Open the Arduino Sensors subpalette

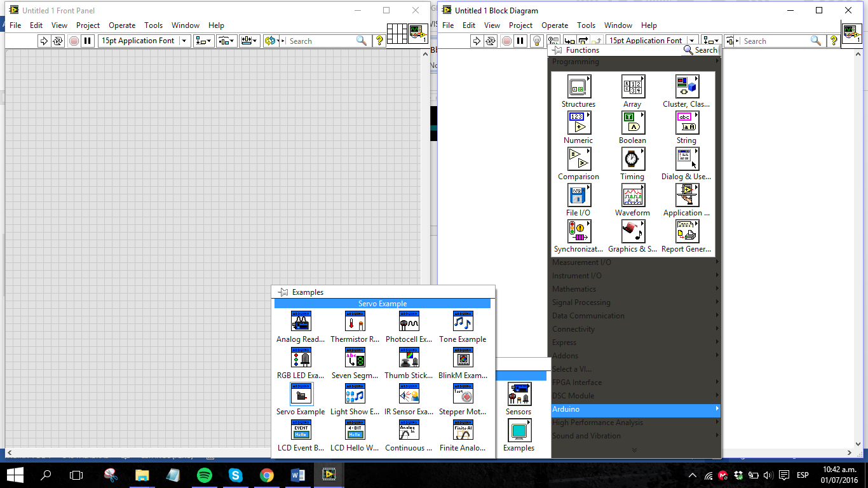pyautogui.click(x=519, y=395)
